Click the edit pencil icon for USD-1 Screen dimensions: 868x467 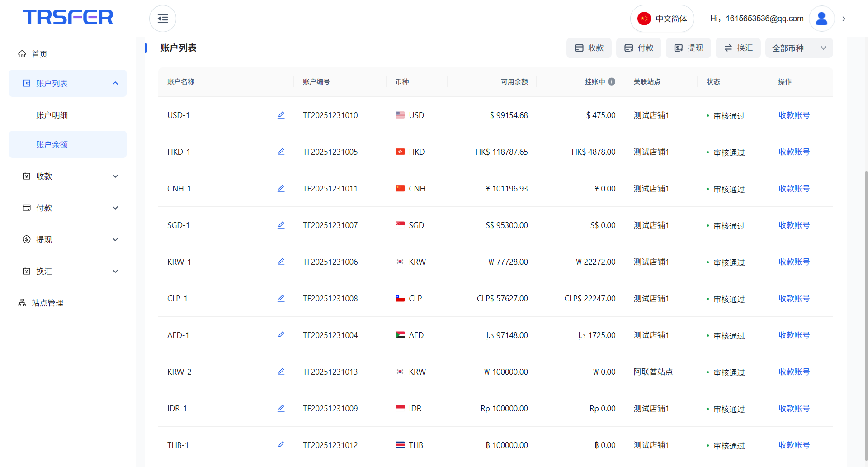pyautogui.click(x=281, y=115)
